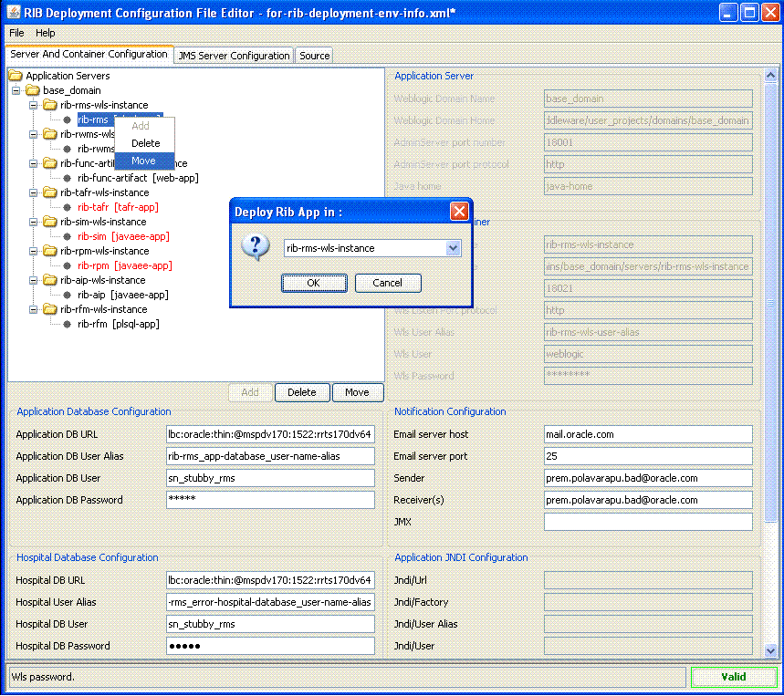This screenshot has height=696, width=784.
Task: Click scroll up arrow of right scrollbar
Action: [770, 76]
